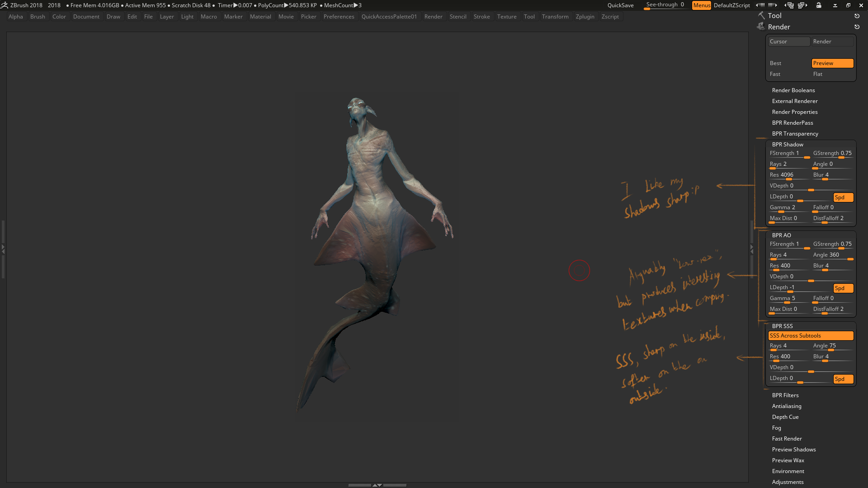
Task: Open the Brush menu
Action: (x=38, y=17)
